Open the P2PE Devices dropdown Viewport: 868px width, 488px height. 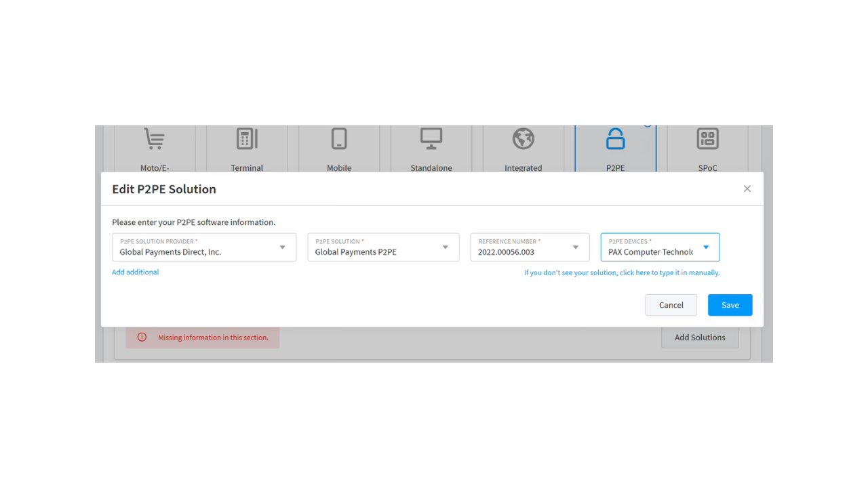[660, 247]
